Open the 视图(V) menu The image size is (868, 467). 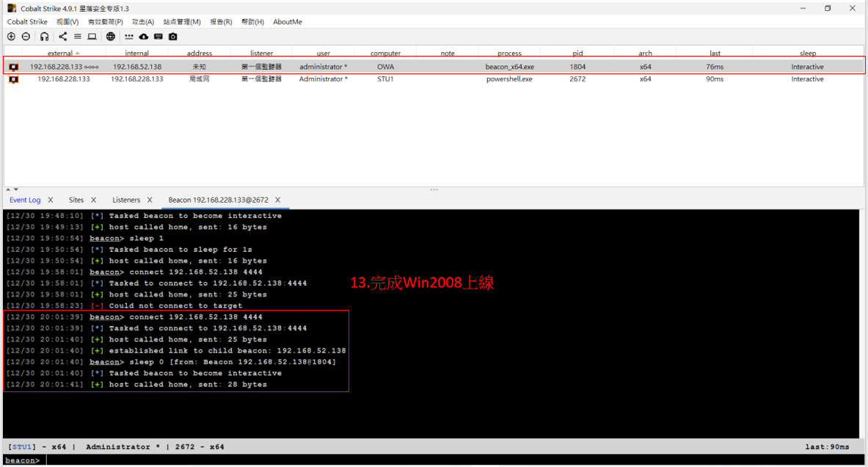tap(68, 21)
